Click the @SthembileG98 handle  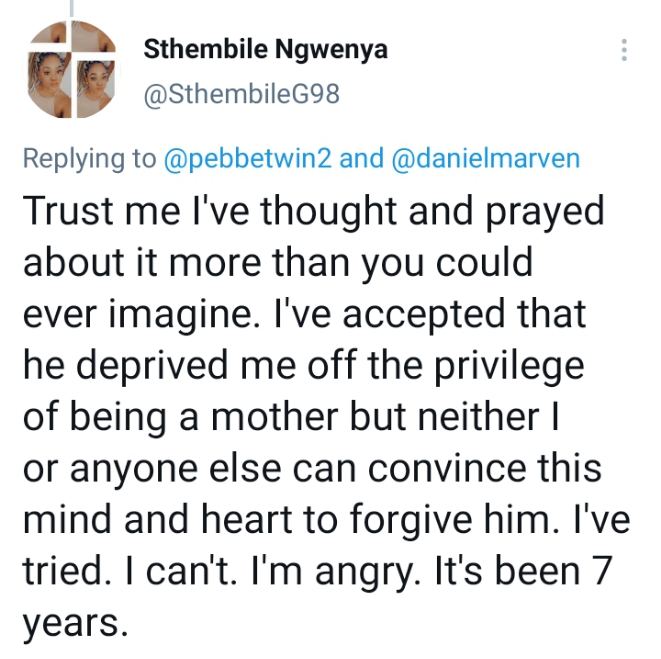coord(243,94)
